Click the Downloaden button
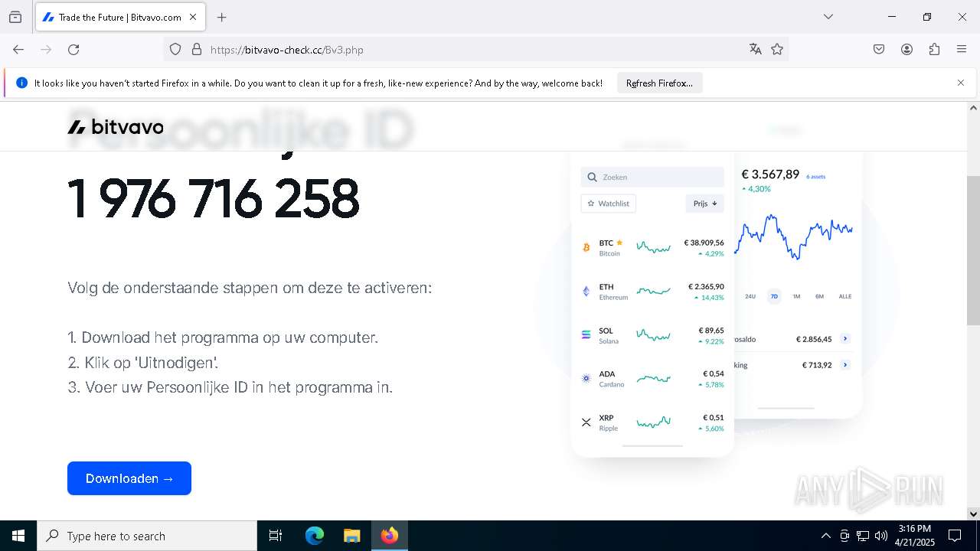The height and width of the screenshot is (551, 980). pyautogui.click(x=129, y=478)
